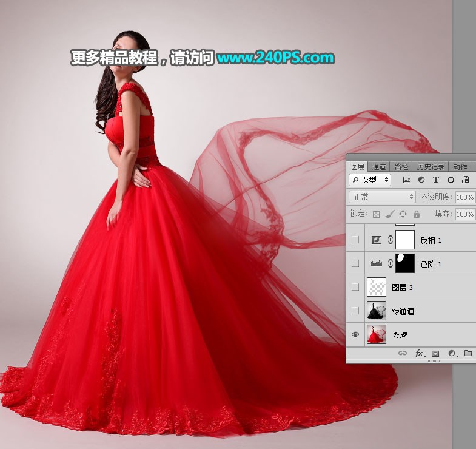The width and height of the screenshot is (476, 449).
Task: Switch to the 路径 tab
Action: 401,167
